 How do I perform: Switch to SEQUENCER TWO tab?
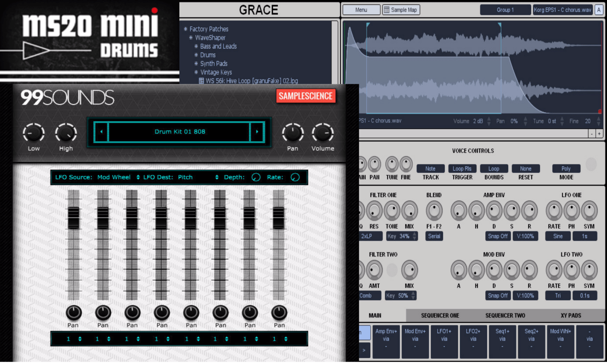pyautogui.click(x=505, y=315)
